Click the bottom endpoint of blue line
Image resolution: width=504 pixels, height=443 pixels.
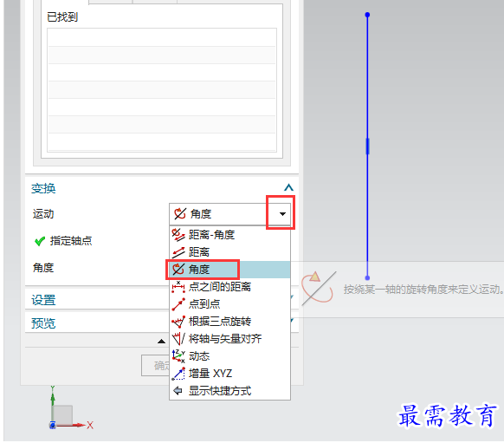(367, 278)
